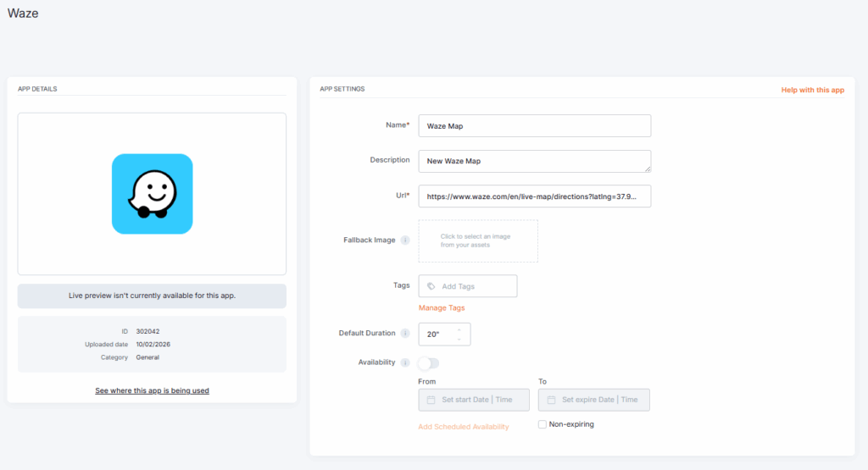Click the calendar icon in expire date field

tap(551, 400)
